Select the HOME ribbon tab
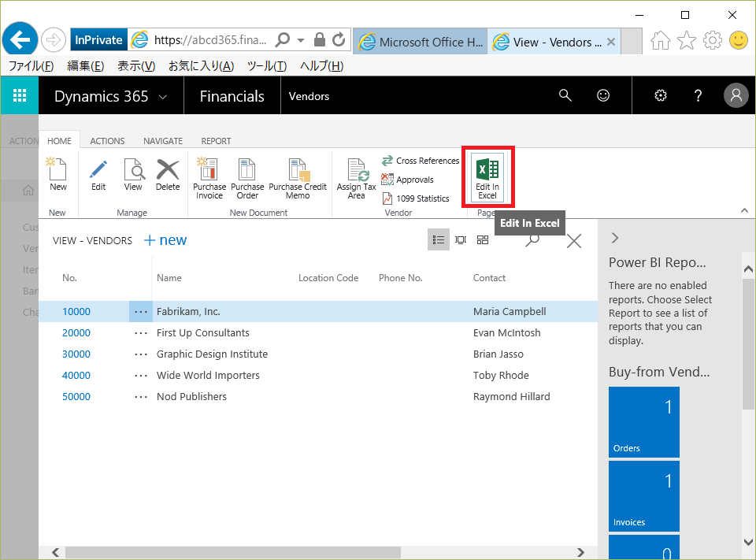The height and width of the screenshot is (560, 756). pos(59,141)
